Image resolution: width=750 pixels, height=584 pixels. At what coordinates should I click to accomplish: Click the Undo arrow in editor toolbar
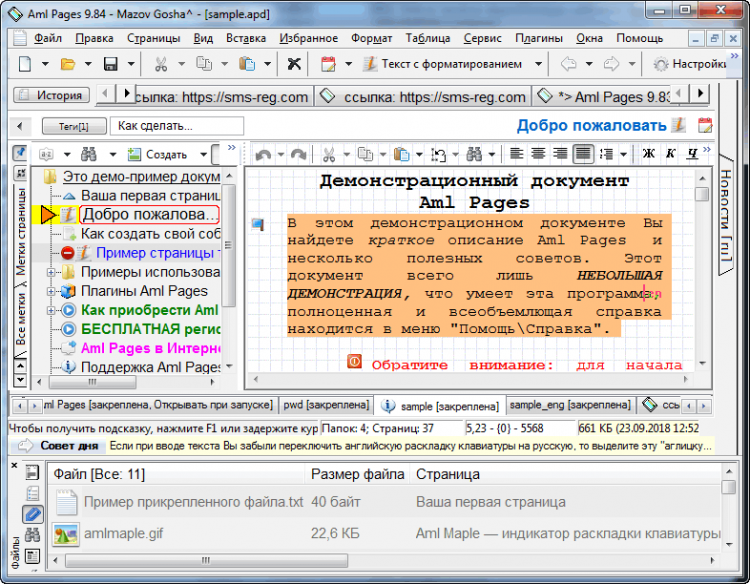[263, 155]
